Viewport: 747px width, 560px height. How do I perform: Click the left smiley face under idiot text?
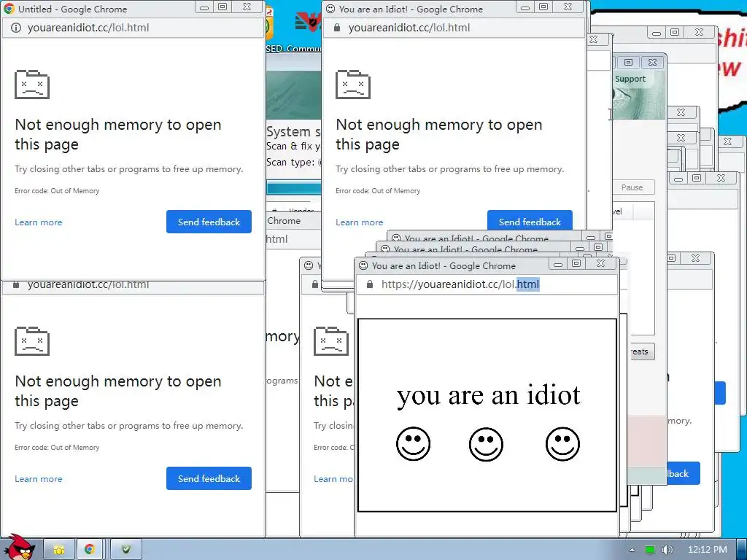[x=413, y=444]
